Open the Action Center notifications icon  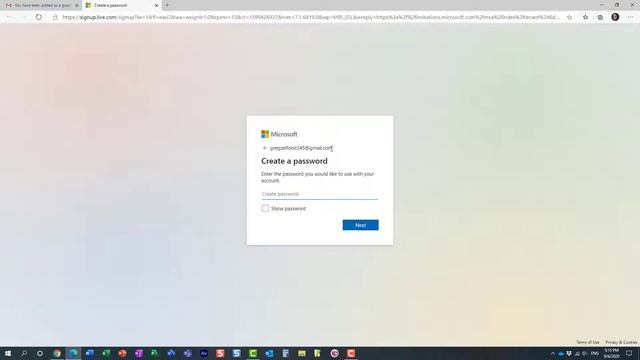[629, 353]
